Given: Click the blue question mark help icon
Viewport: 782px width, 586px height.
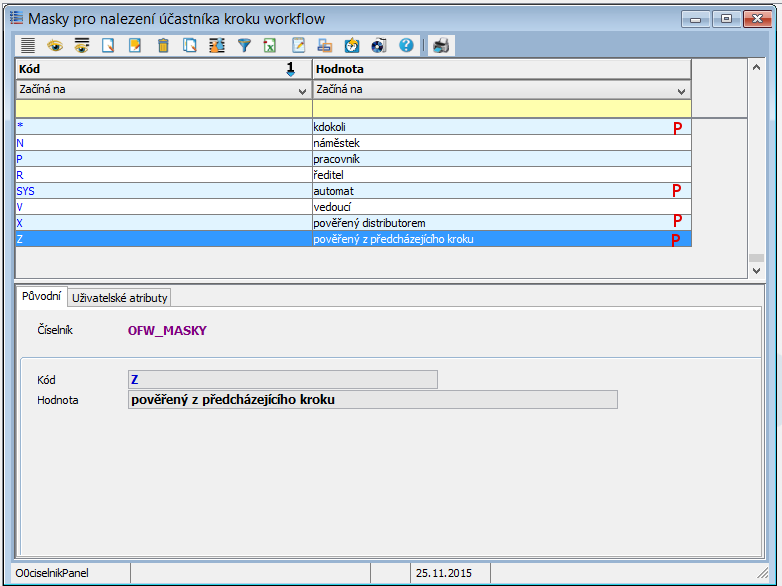Looking at the screenshot, I should pyautogui.click(x=406, y=45).
